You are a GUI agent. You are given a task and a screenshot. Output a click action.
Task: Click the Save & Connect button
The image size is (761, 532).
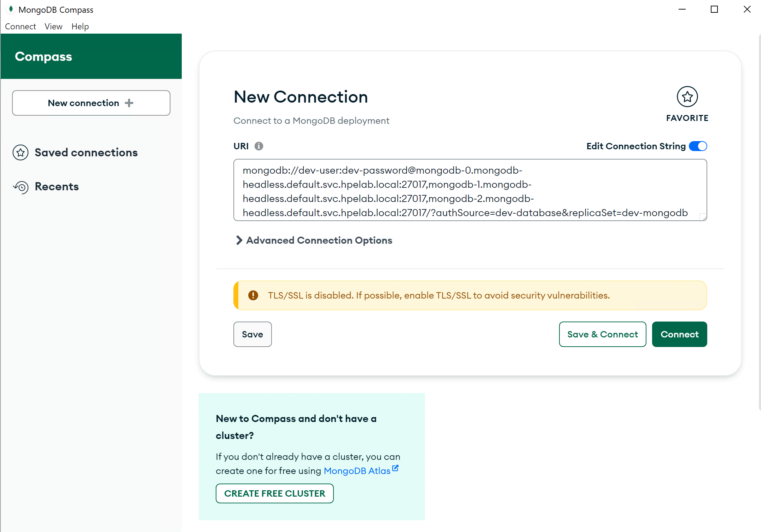pyautogui.click(x=602, y=334)
